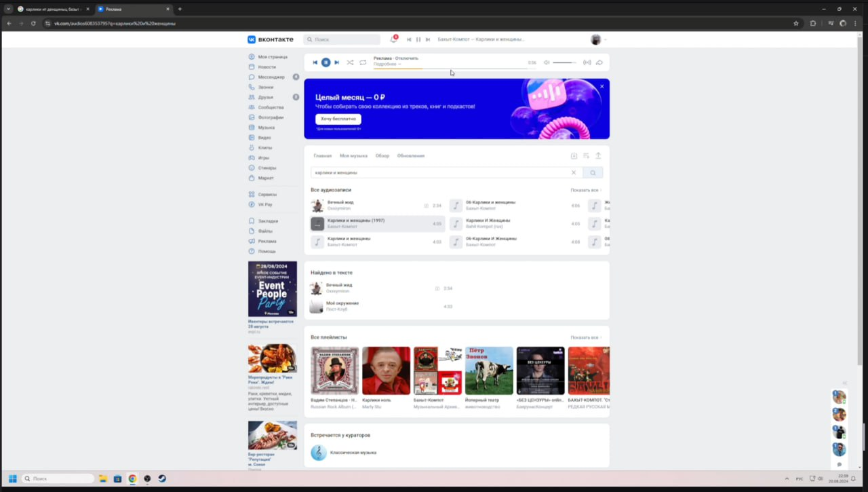
Task: Play "Карлики и женщины (1997)" track
Action: [376, 223]
